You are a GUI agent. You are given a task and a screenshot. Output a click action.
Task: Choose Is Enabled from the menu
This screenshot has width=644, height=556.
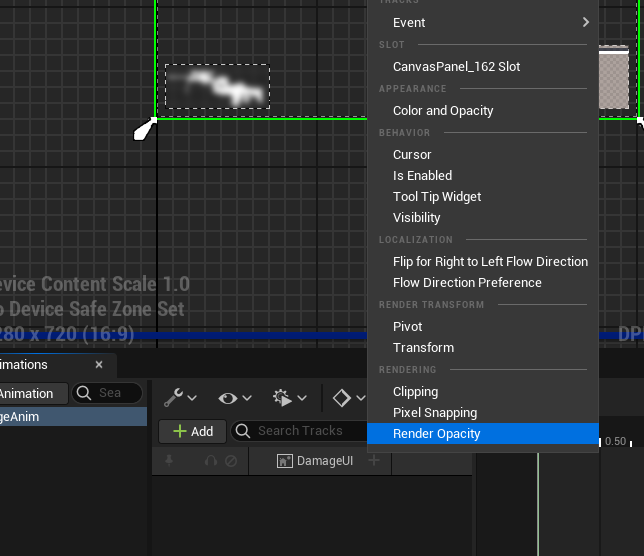click(483, 175)
